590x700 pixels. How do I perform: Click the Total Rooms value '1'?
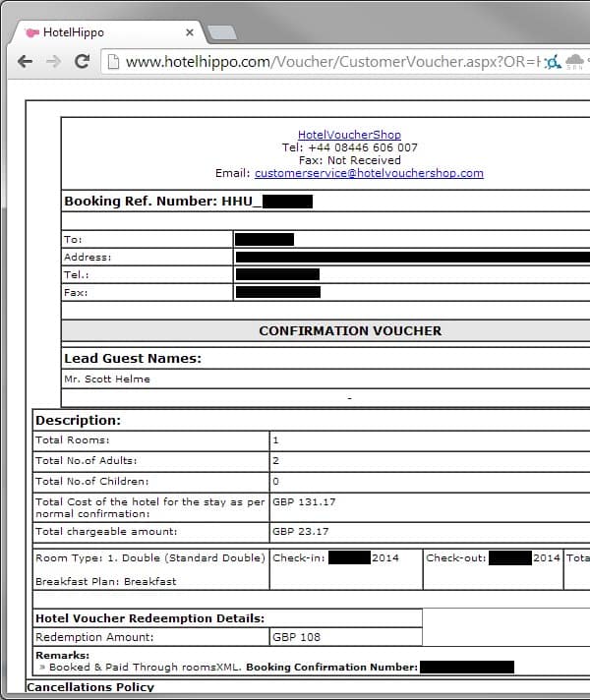(275, 440)
